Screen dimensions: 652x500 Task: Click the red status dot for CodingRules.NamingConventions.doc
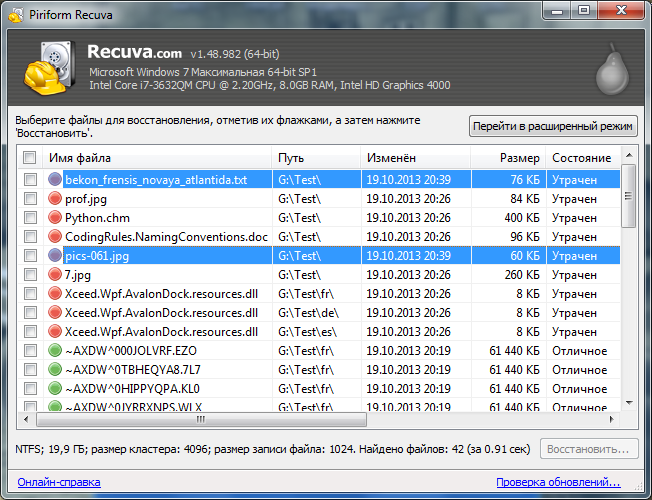pyautogui.click(x=55, y=236)
